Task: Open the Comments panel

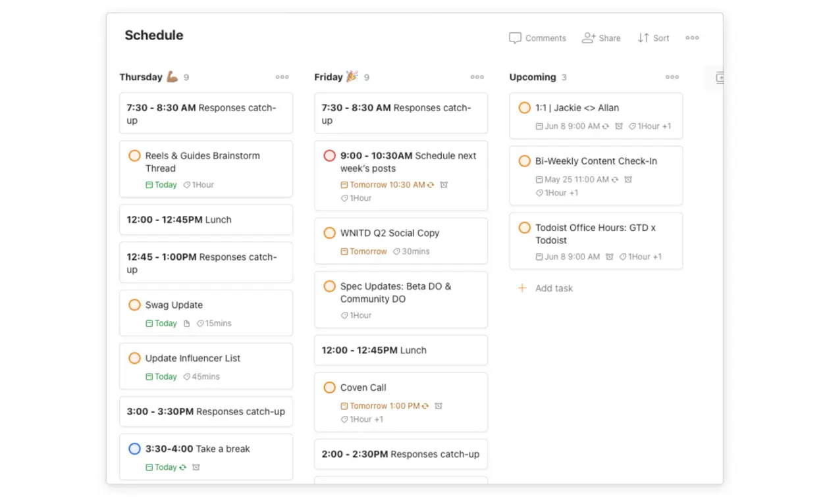Action: [537, 38]
